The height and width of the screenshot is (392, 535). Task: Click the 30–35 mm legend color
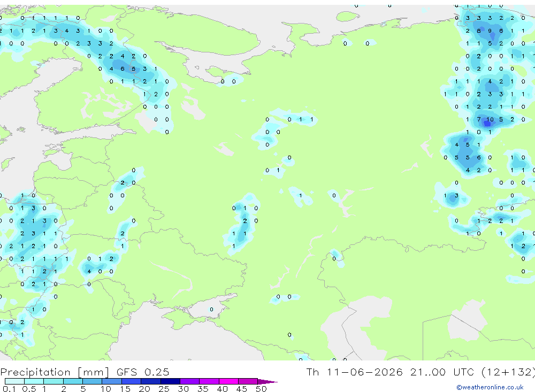click(189, 381)
